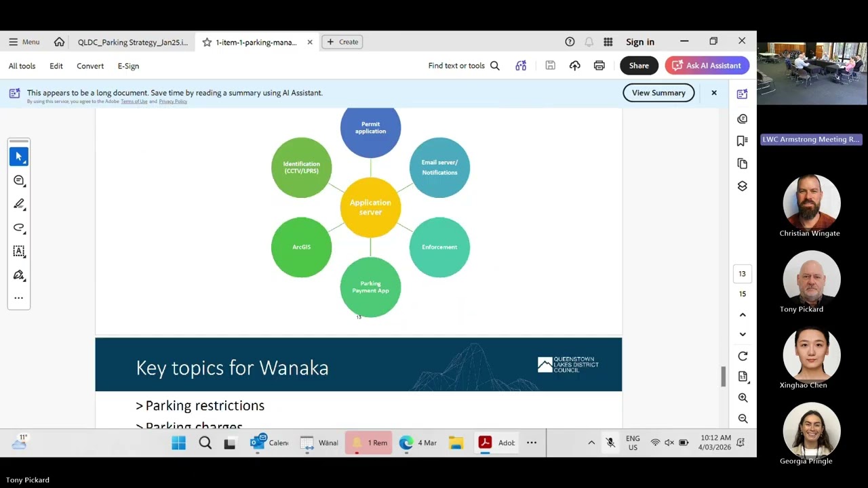Open the Acrobat hamburger Menu
Viewport: 868px width, 488px height.
pyautogui.click(x=24, y=42)
